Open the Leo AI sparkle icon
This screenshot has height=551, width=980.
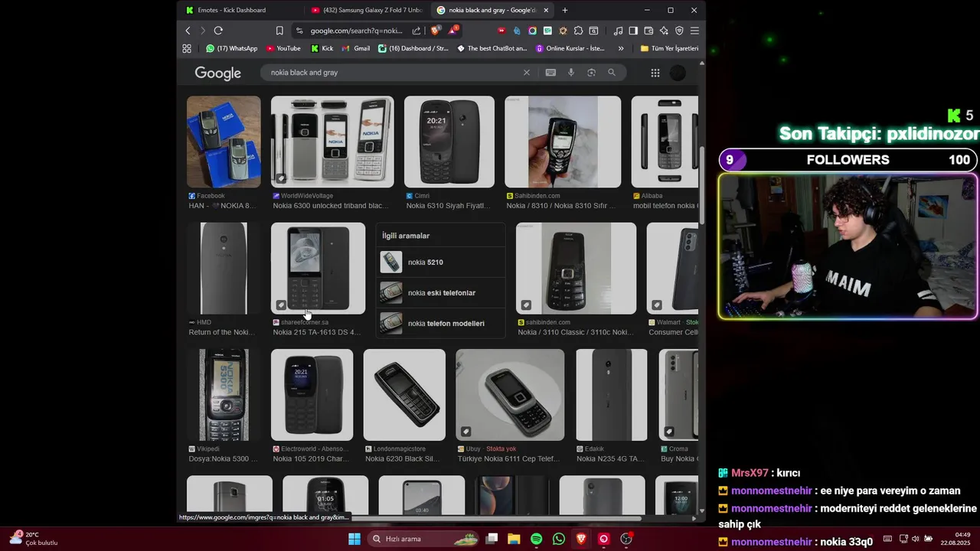664,31
